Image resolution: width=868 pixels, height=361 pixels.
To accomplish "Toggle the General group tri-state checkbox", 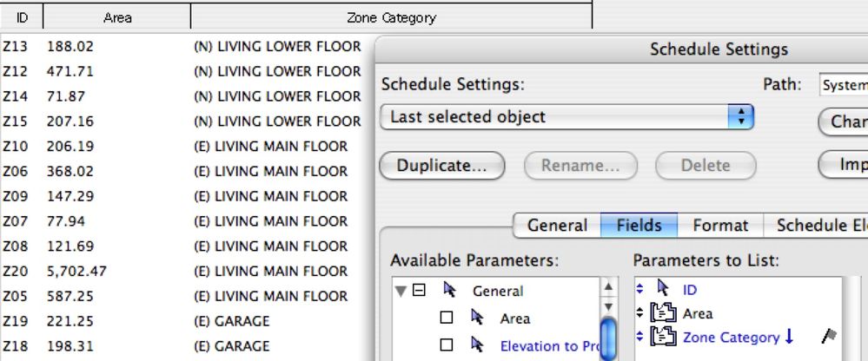I will tap(419, 291).
